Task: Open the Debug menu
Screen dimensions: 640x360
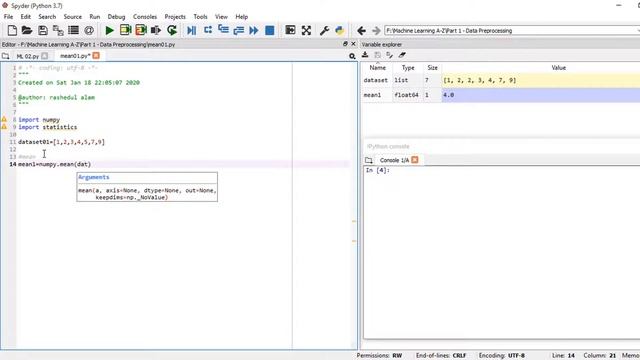Action: point(116,17)
